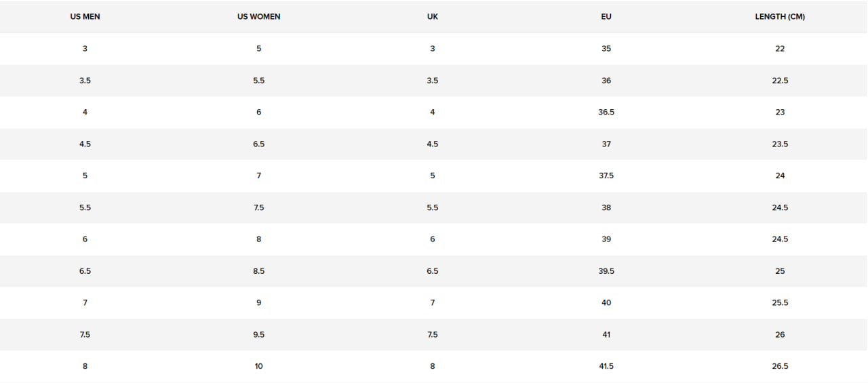The width and height of the screenshot is (868, 383).
Task: Click US Women size 9.5 cell
Action: 258,334
